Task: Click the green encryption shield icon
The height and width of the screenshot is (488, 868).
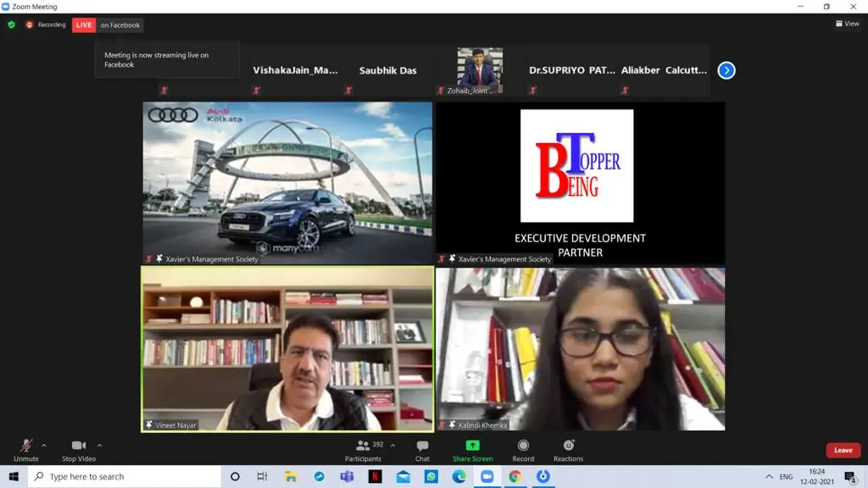Action: 12,25
